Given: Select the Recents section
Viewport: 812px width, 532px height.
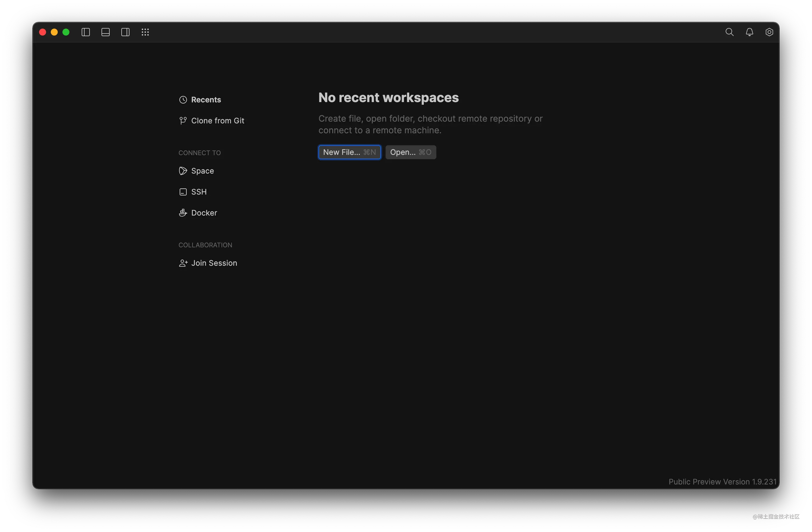Looking at the screenshot, I should pyautogui.click(x=206, y=100).
